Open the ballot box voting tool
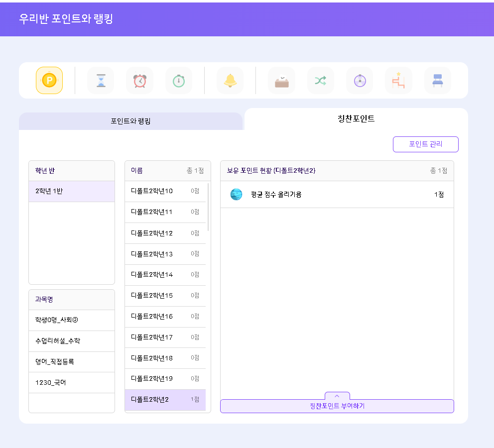Screen dimensions: 494x448 [x=281, y=81]
